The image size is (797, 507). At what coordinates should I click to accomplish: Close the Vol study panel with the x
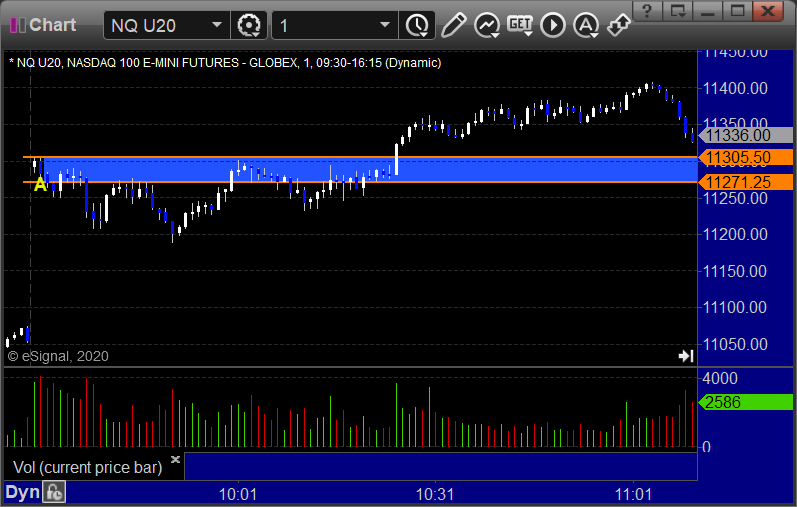(x=175, y=459)
